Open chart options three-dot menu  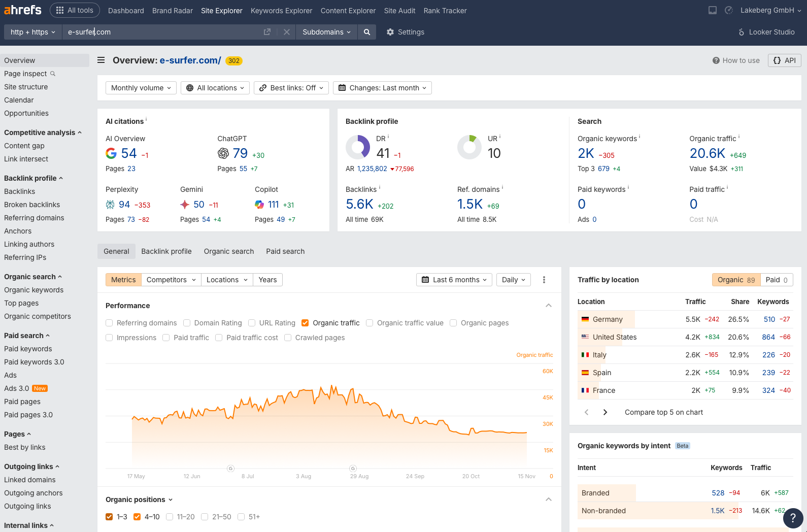click(544, 280)
